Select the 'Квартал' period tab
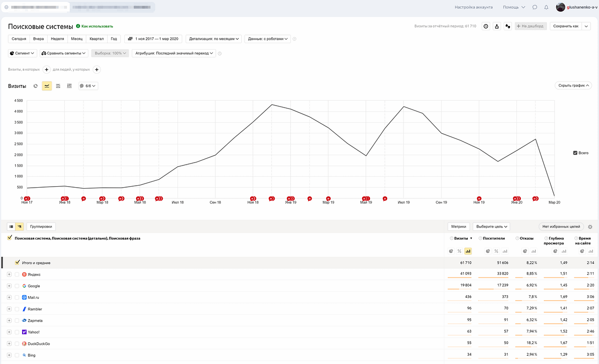This screenshot has height=364, width=599. point(96,39)
